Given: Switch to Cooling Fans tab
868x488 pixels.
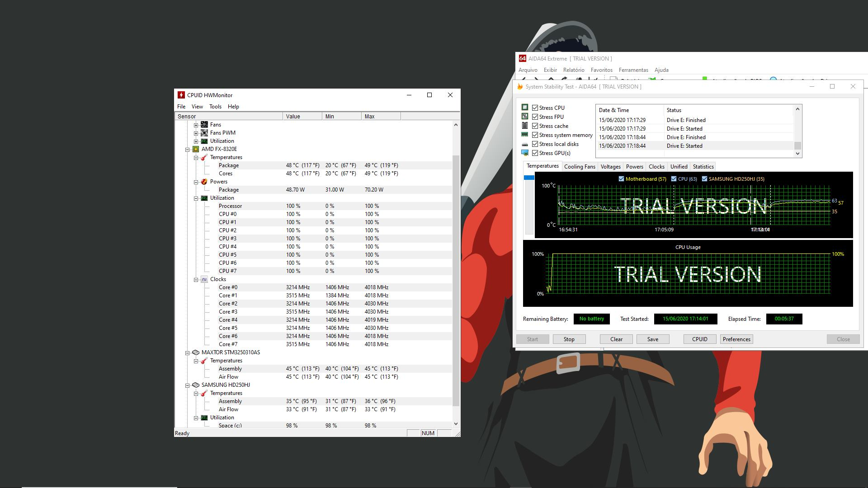Looking at the screenshot, I should point(580,167).
